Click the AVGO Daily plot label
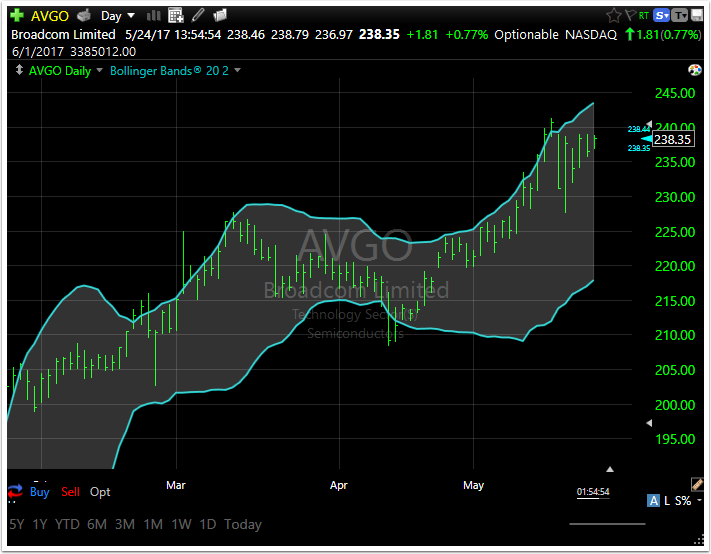 [60, 71]
